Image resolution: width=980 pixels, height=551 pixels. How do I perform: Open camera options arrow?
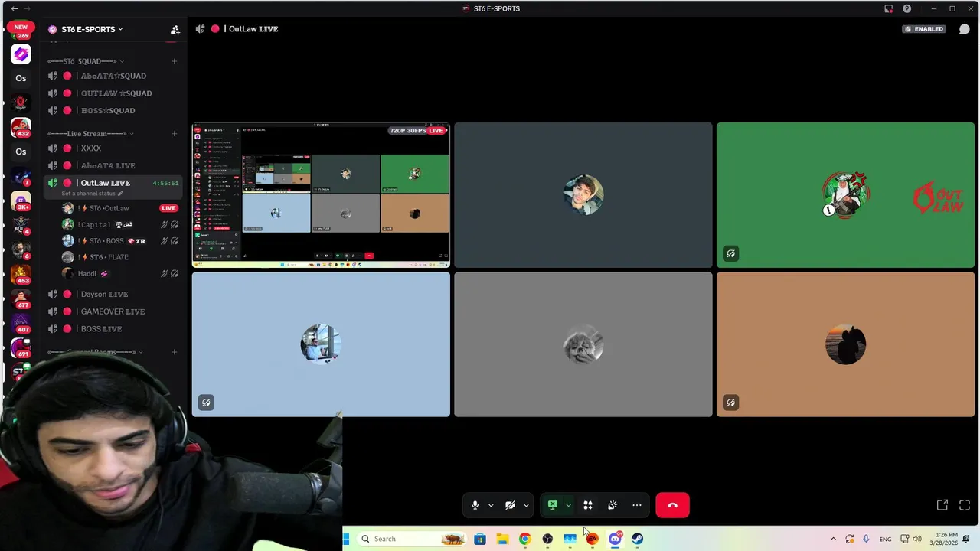(x=526, y=505)
